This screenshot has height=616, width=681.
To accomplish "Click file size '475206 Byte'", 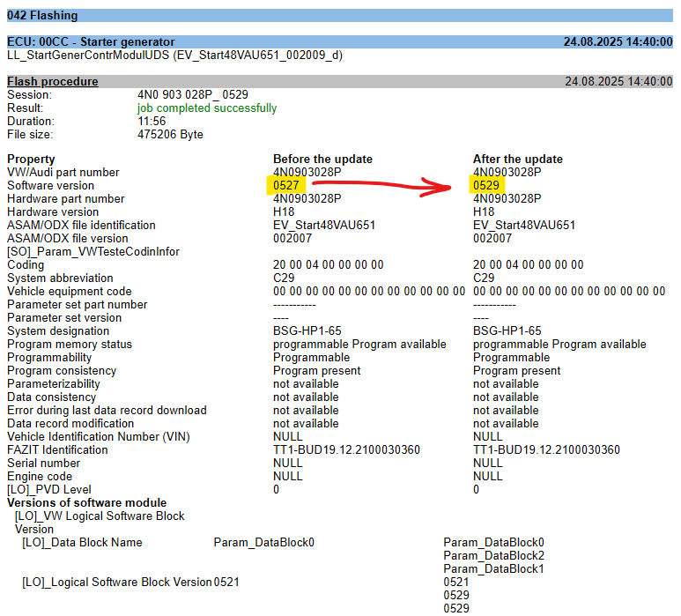I will click(170, 134).
